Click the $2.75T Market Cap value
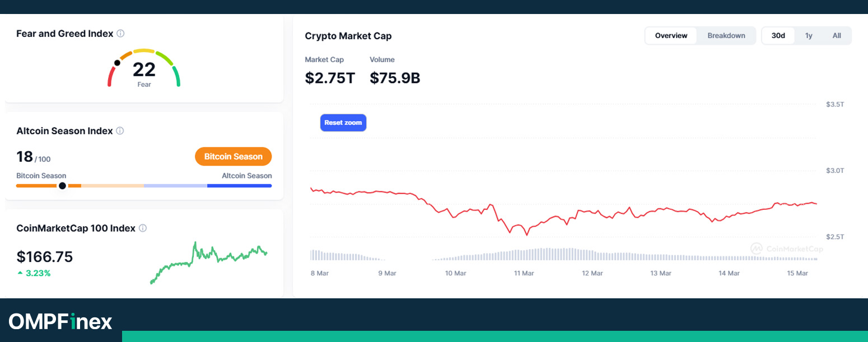This screenshot has height=342, width=868. pos(330,78)
